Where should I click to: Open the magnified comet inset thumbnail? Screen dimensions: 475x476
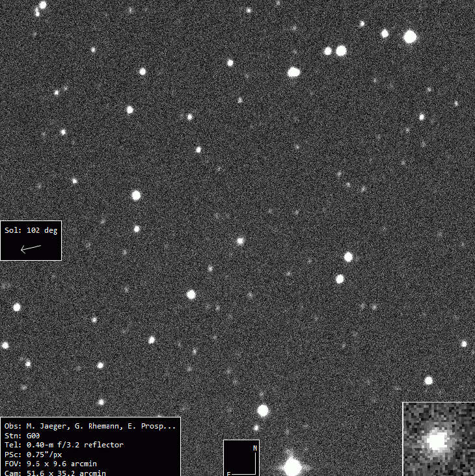pyautogui.click(x=439, y=440)
